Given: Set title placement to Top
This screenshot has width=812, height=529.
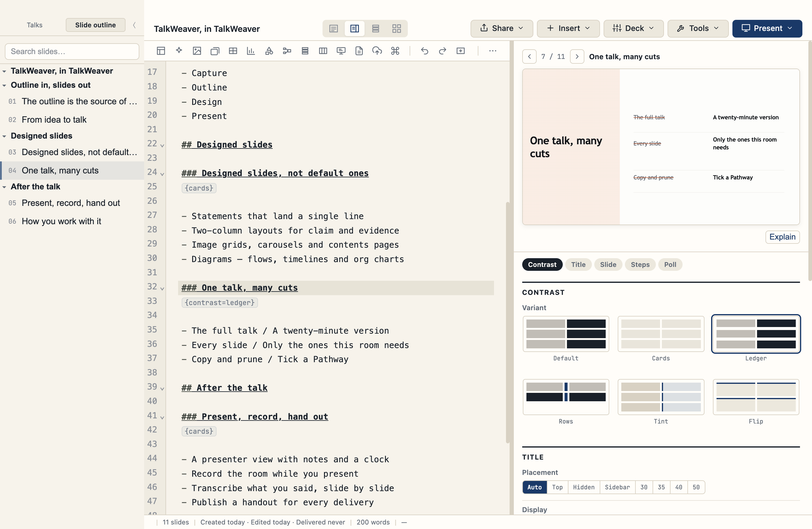Looking at the screenshot, I should [557, 487].
